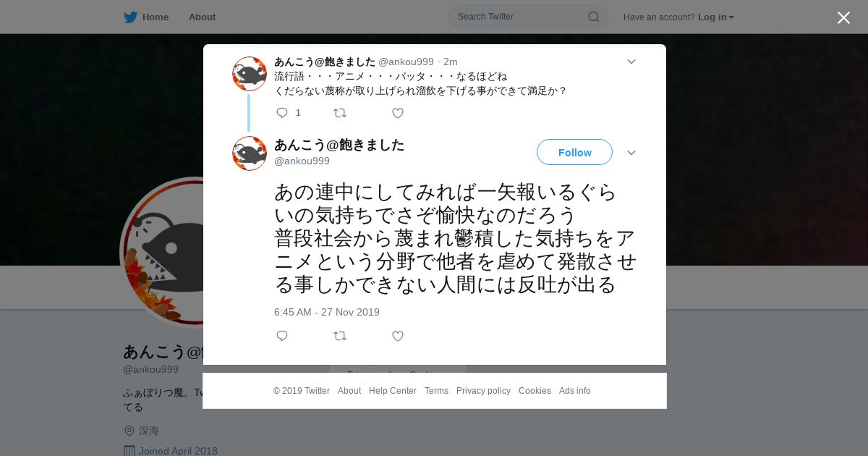Open the Log in dropdown
868x456 pixels.
[x=716, y=17]
